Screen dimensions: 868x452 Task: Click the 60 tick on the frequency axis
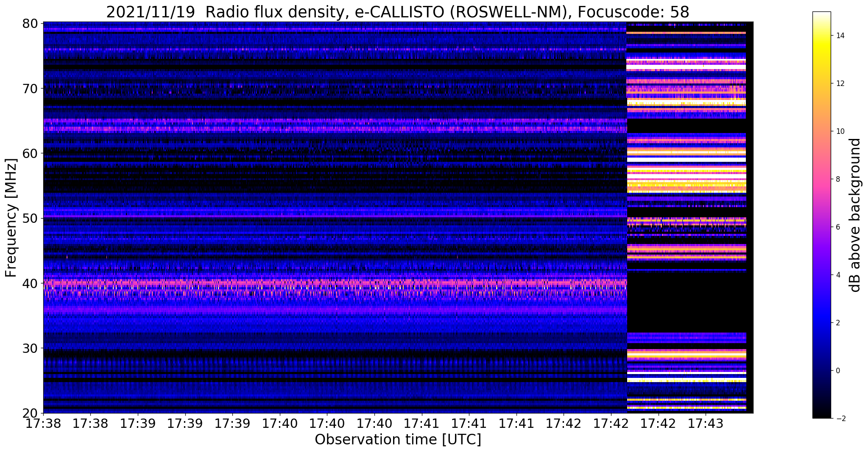pyautogui.click(x=30, y=153)
